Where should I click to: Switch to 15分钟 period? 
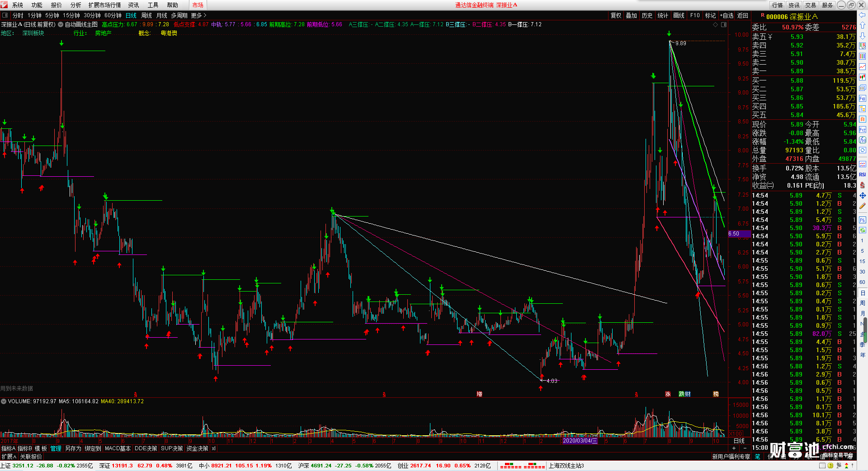click(71, 15)
